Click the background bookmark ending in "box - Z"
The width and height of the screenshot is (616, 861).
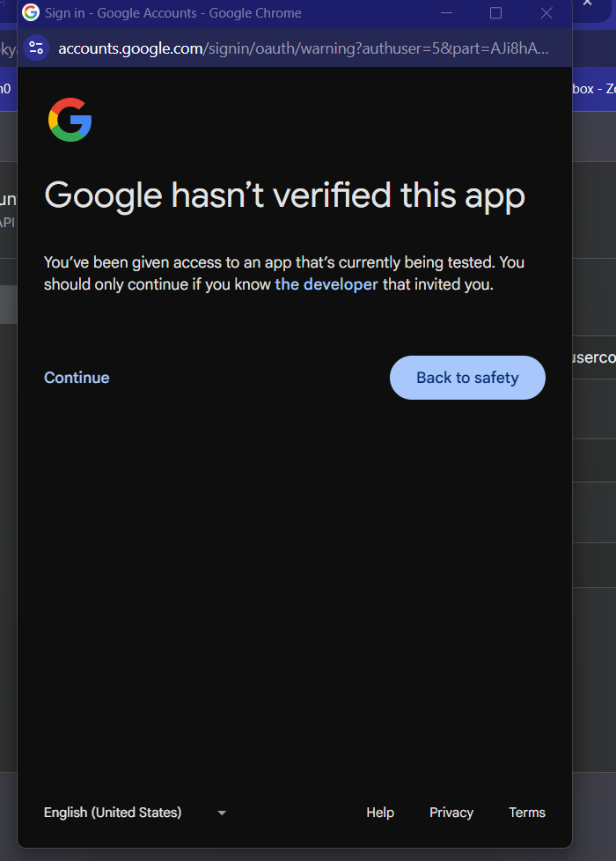594,88
